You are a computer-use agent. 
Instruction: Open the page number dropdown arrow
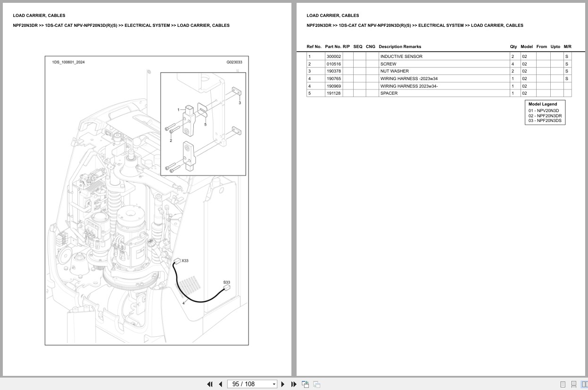(274, 384)
